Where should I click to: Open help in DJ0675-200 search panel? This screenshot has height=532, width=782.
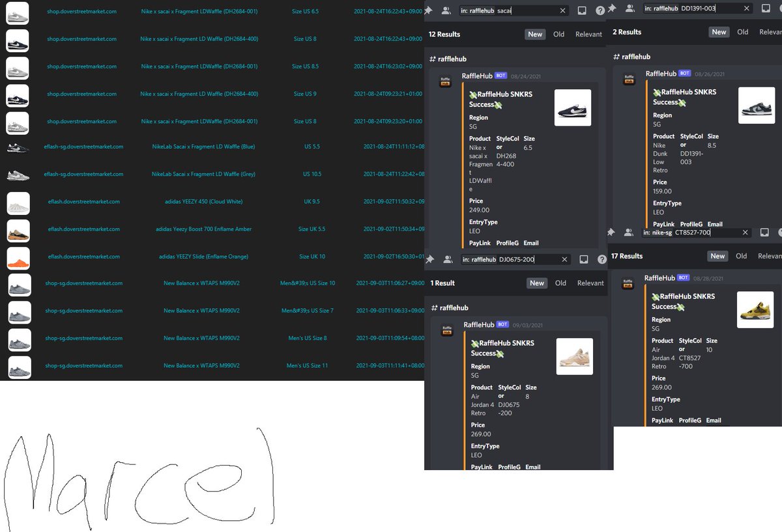(x=601, y=259)
